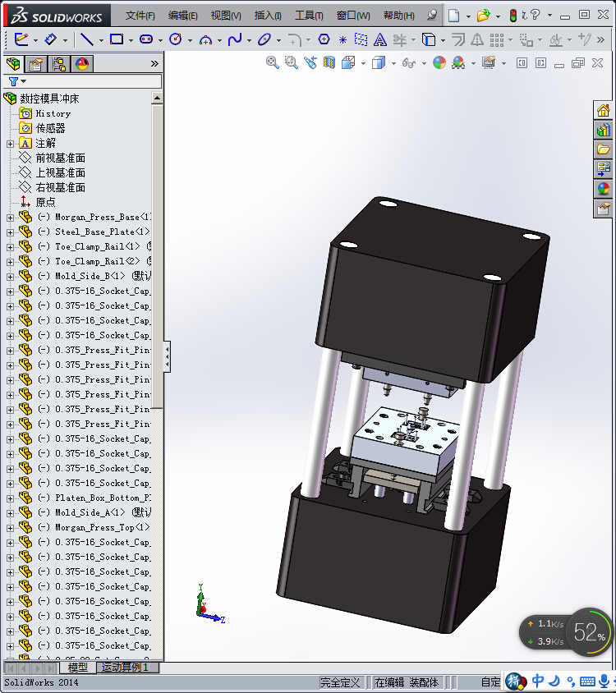Click the New document icon
The image size is (616, 693).
coord(453,16)
